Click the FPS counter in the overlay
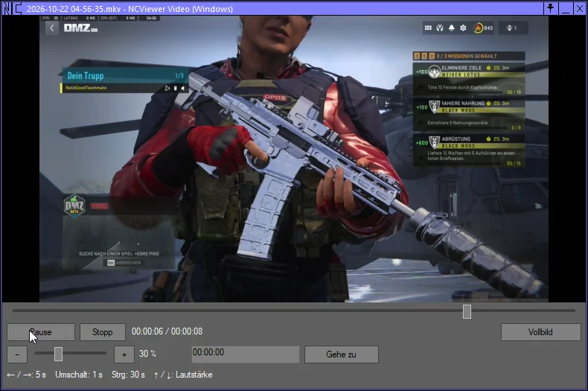The width and height of the screenshot is (588, 391). point(51,18)
